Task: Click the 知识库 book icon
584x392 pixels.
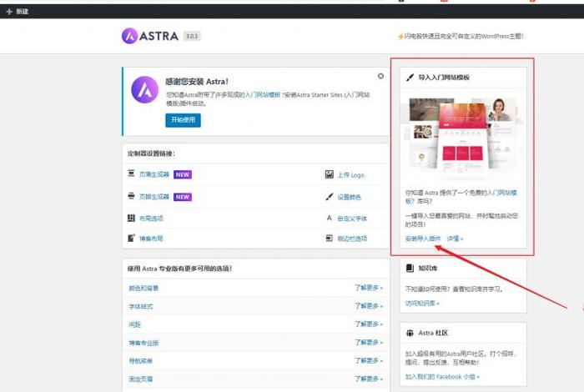Action: (410, 268)
